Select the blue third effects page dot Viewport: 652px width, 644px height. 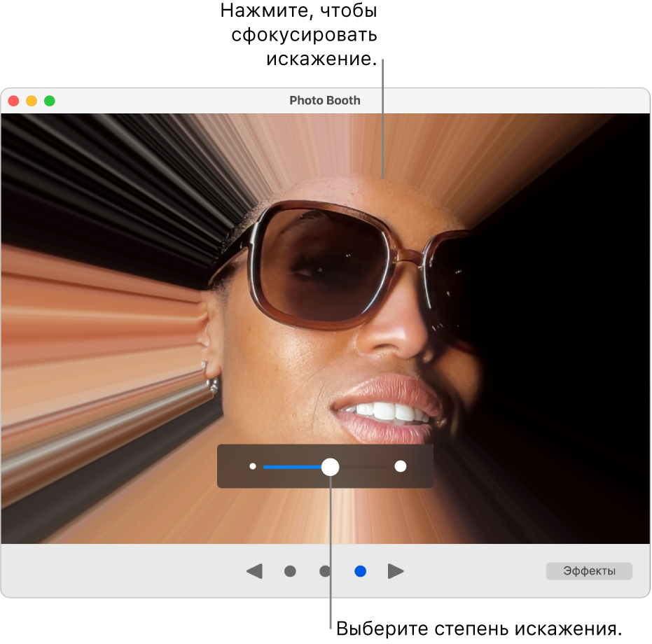pyautogui.click(x=360, y=572)
